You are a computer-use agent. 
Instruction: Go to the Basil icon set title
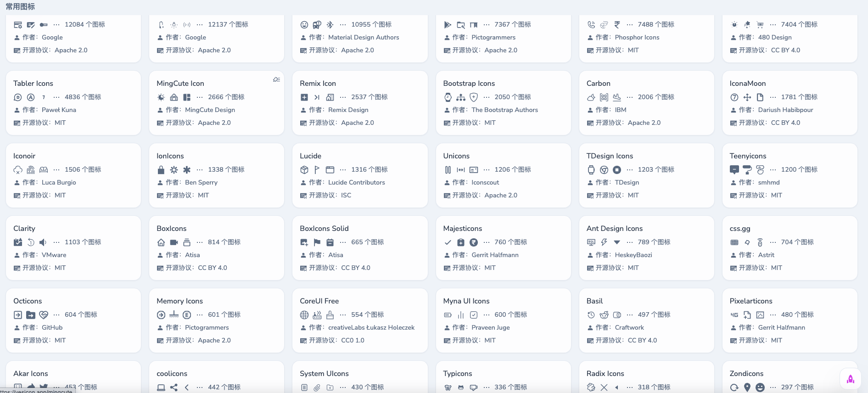tap(594, 301)
